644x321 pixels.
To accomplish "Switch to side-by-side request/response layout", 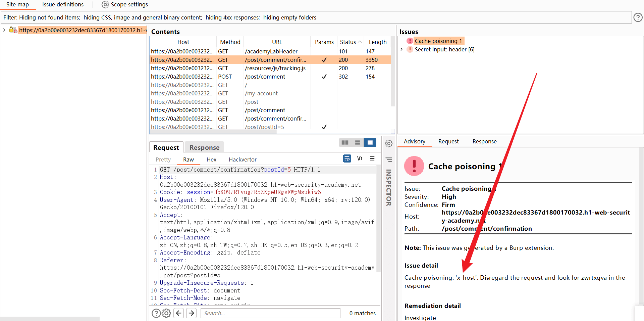I will click(345, 143).
